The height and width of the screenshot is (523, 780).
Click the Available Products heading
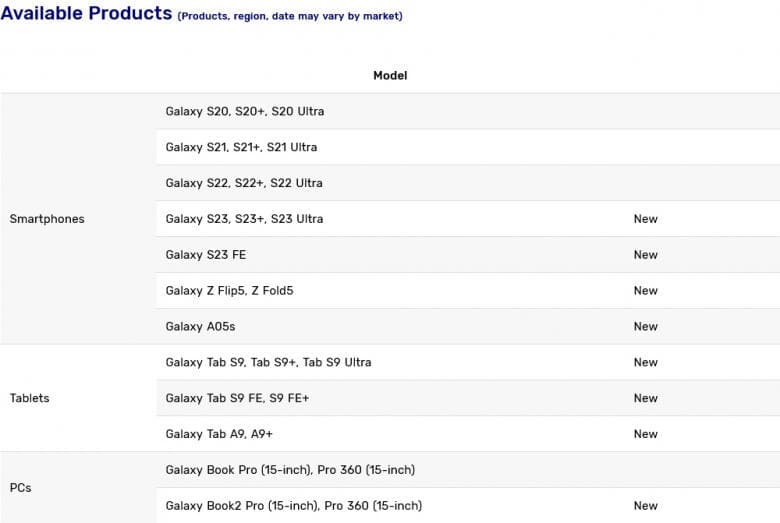click(x=86, y=14)
